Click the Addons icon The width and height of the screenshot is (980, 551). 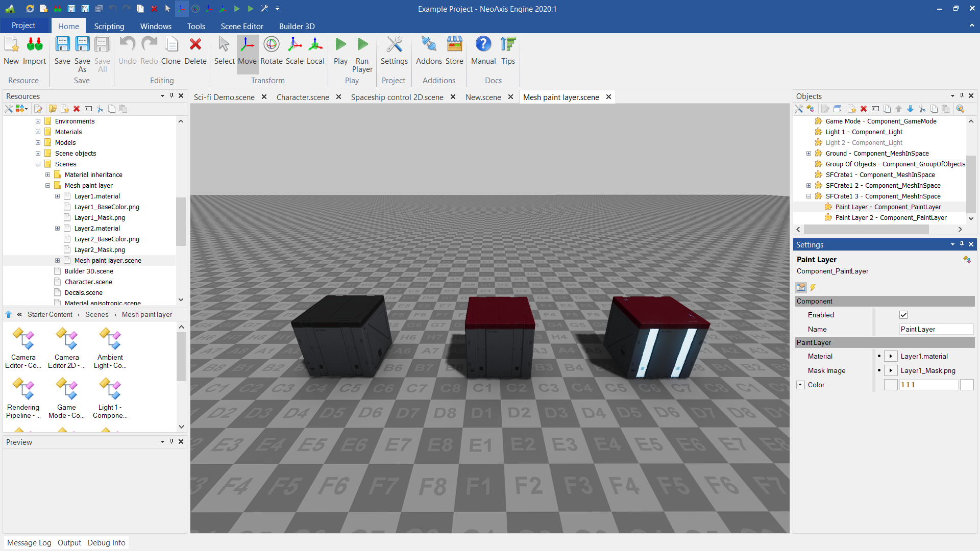pyautogui.click(x=429, y=51)
